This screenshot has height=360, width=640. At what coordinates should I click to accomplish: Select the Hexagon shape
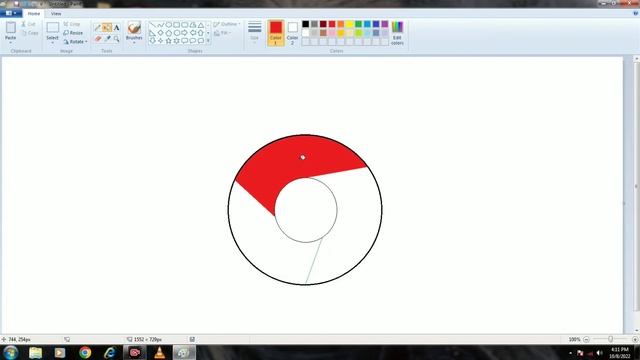(x=176, y=33)
